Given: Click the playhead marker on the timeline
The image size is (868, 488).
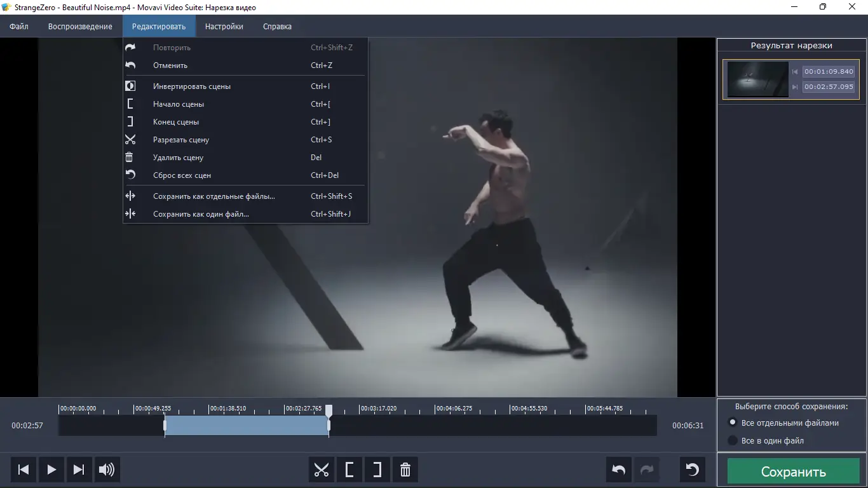Looking at the screenshot, I should tap(329, 410).
